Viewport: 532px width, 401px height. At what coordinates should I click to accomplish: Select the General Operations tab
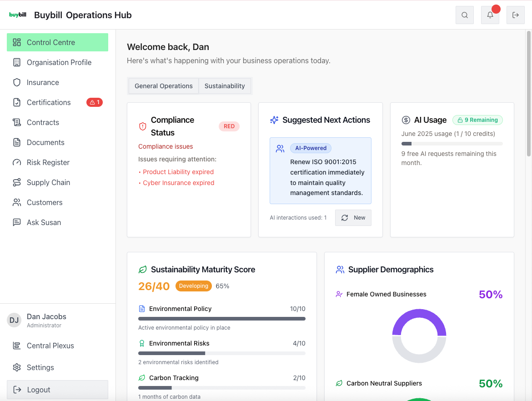163,85
